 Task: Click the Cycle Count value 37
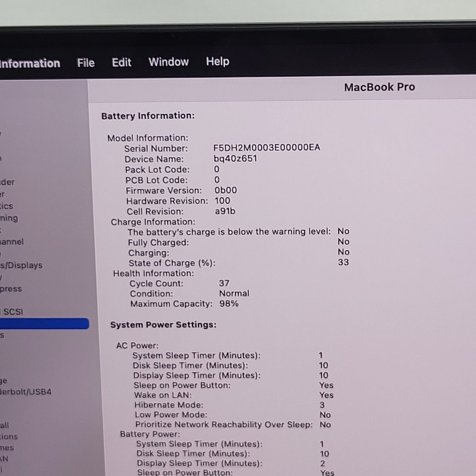tap(224, 283)
